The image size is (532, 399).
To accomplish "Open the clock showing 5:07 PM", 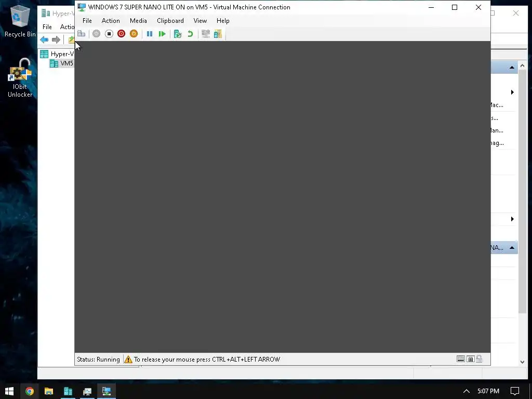I will coord(488,391).
